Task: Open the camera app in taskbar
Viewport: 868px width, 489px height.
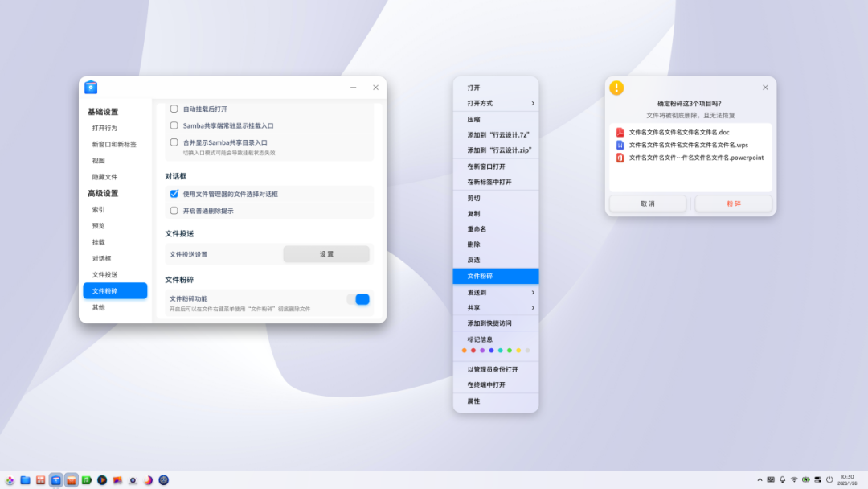Action: (133, 480)
